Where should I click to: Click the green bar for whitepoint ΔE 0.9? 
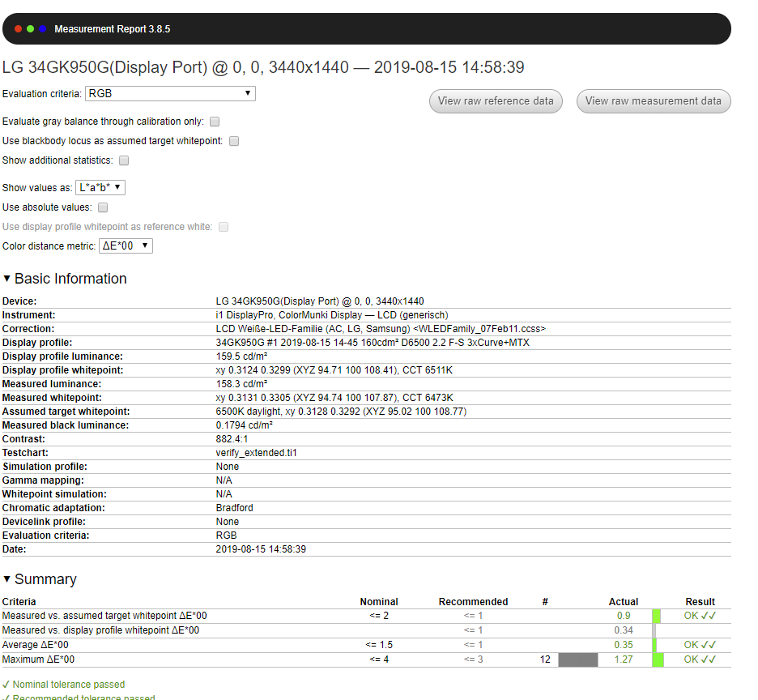click(x=656, y=616)
